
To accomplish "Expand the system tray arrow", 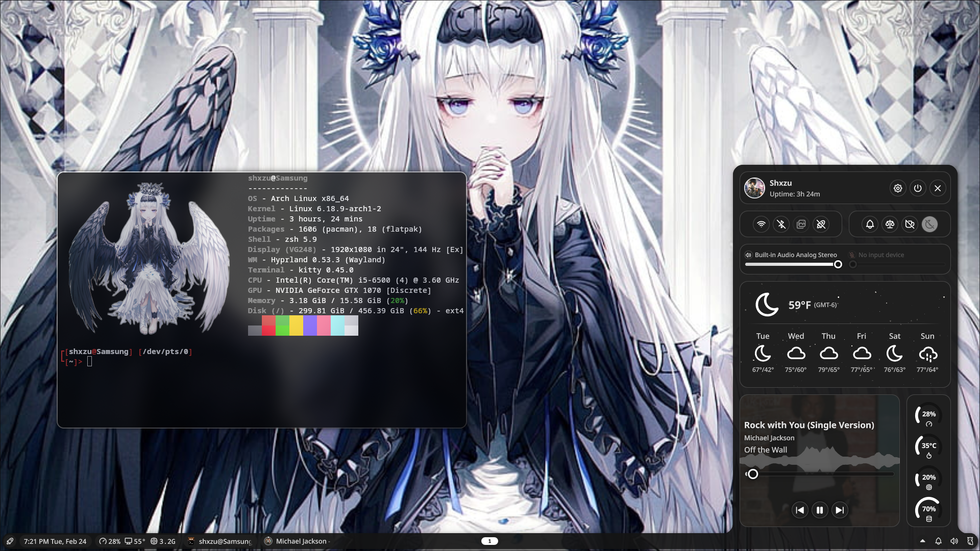I will [922, 541].
